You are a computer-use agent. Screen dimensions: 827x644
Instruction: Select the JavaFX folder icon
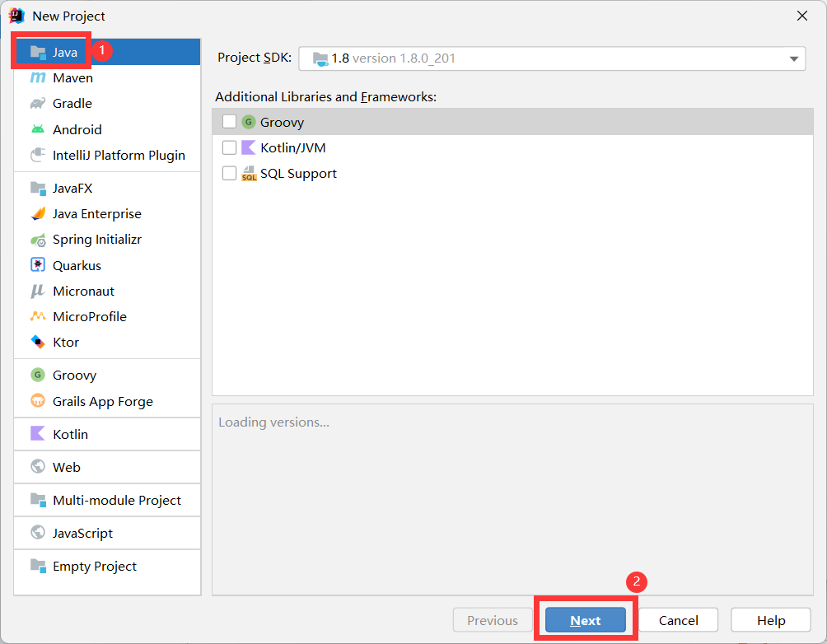coord(38,189)
